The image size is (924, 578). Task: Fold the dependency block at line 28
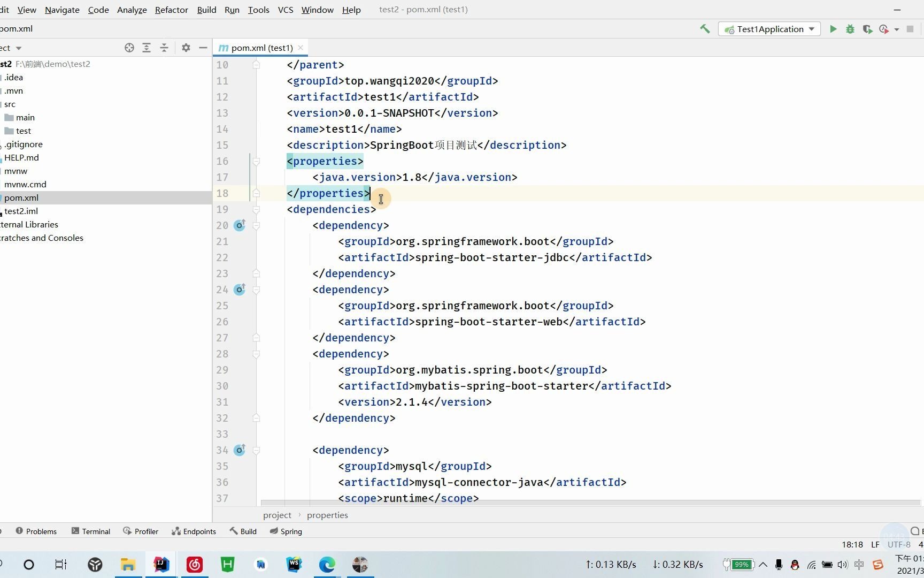(x=256, y=354)
